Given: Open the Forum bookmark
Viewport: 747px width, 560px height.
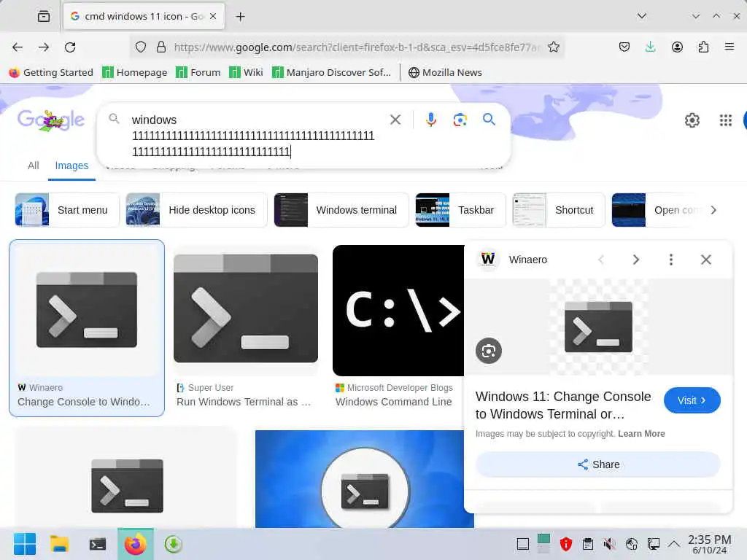Looking at the screenshot, I should pos(198,72).
